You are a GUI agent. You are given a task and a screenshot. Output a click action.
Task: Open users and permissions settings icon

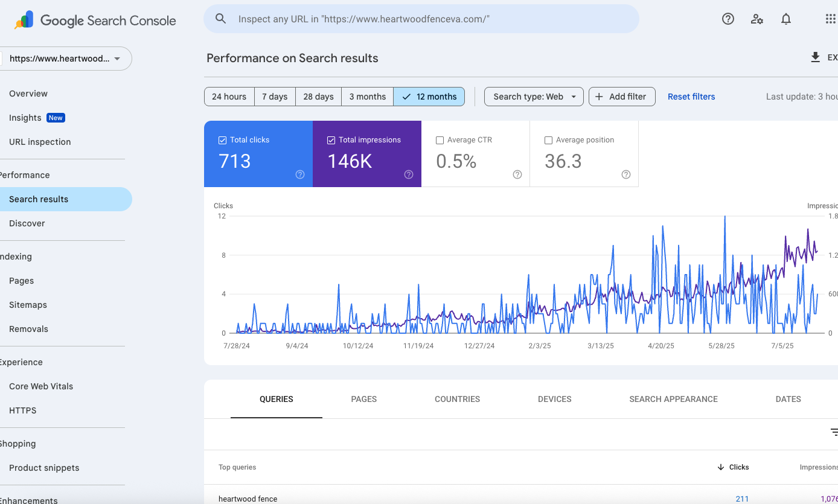757,19
